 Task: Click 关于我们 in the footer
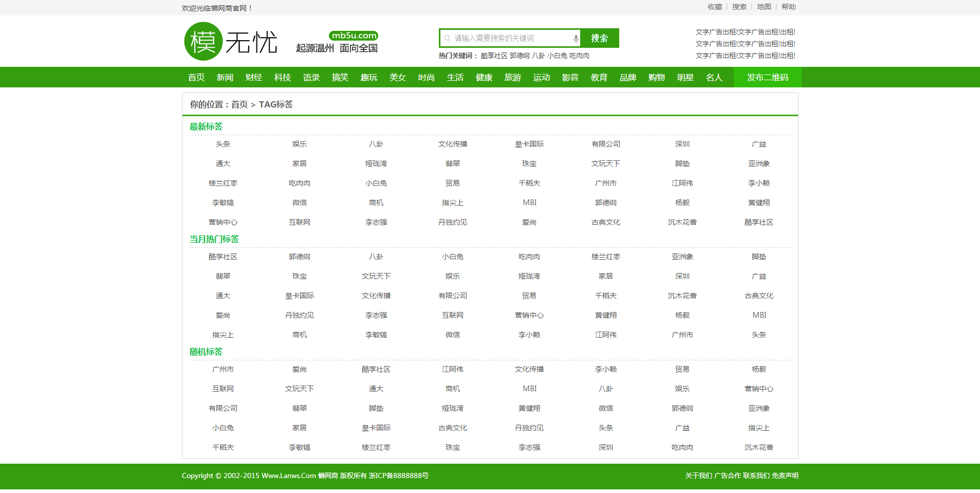coord(698,476)
